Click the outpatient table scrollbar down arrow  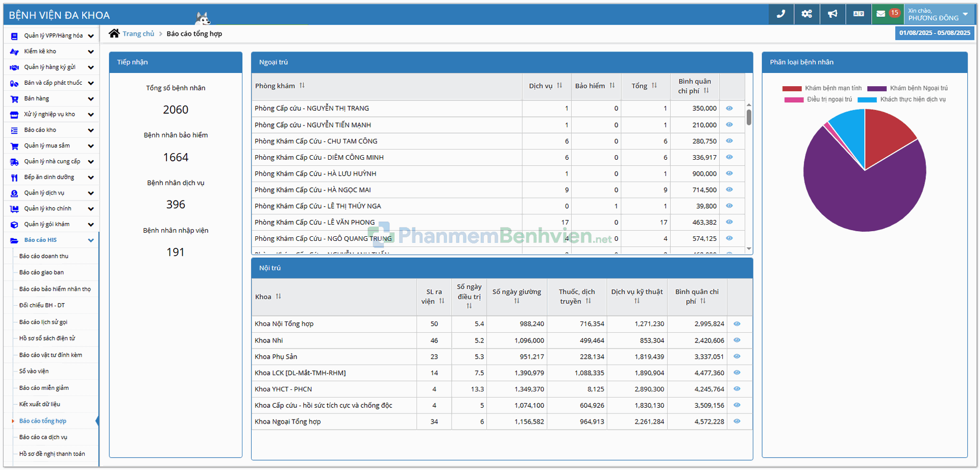tap(749, 249)
